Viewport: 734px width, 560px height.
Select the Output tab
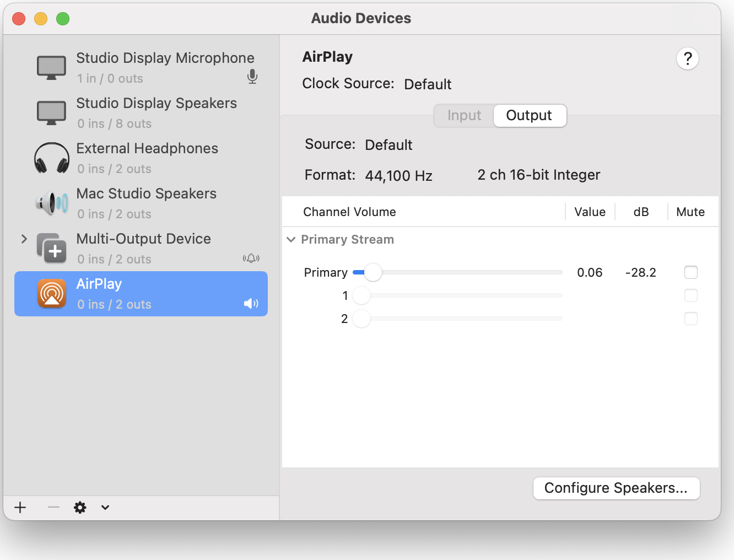(529, 116)
